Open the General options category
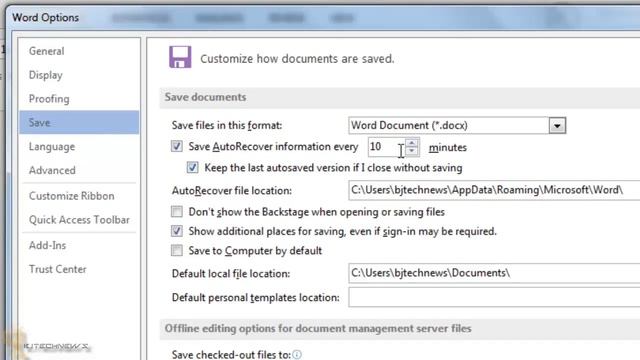 (47, 51)
